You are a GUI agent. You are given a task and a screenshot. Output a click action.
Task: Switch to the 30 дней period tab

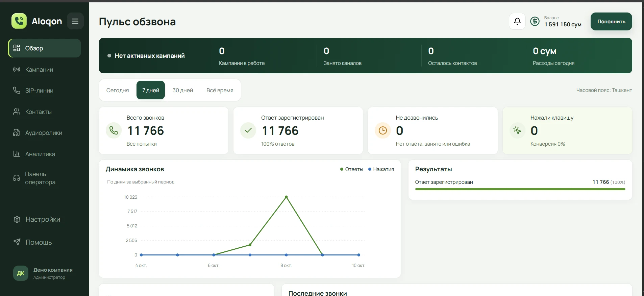(x=183, y=90)
